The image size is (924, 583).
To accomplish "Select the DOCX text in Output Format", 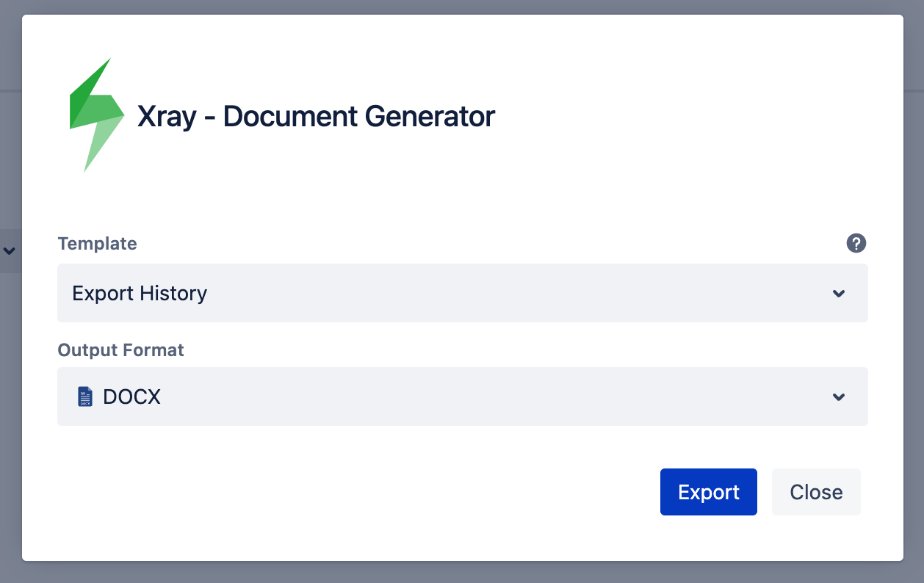I will (x=131, y=397).
